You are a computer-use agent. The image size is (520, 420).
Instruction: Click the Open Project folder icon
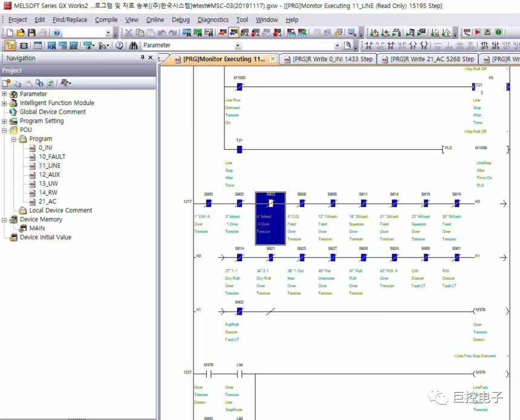[x=21, y=33]
